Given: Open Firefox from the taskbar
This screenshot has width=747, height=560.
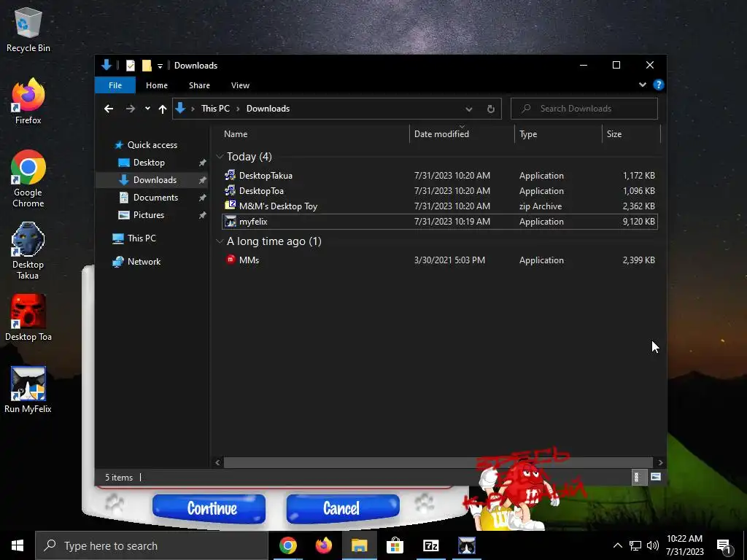Looking at the screenshot, I should click(x=323, y=545).
